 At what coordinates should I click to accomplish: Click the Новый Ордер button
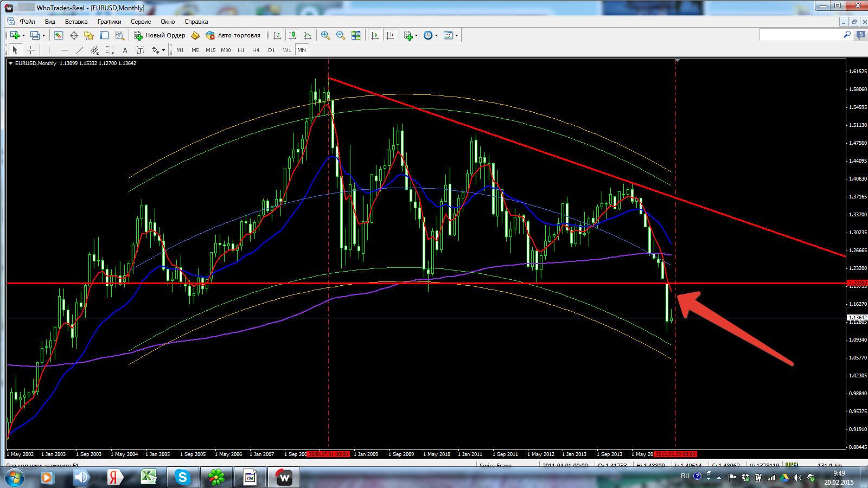click(160, 35)
